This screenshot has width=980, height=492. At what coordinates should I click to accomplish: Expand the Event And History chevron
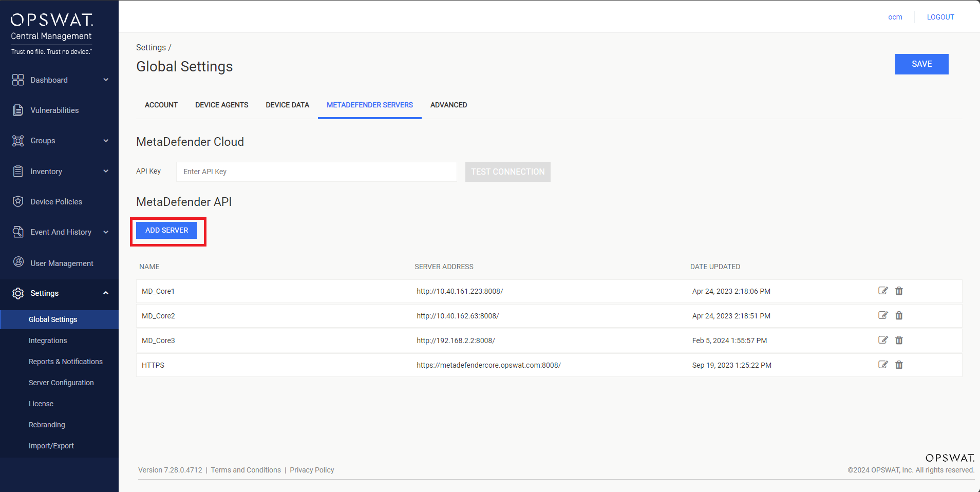[106, 232]
